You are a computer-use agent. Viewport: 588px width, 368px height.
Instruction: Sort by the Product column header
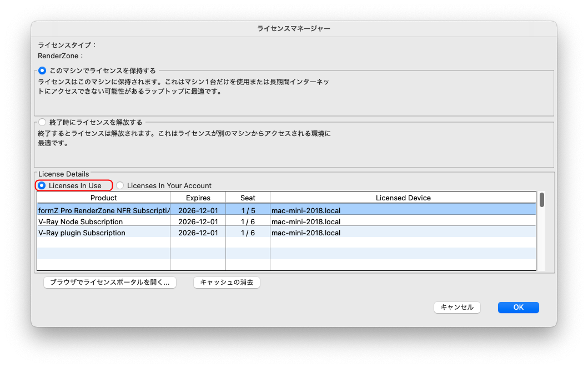click(103, 198)
